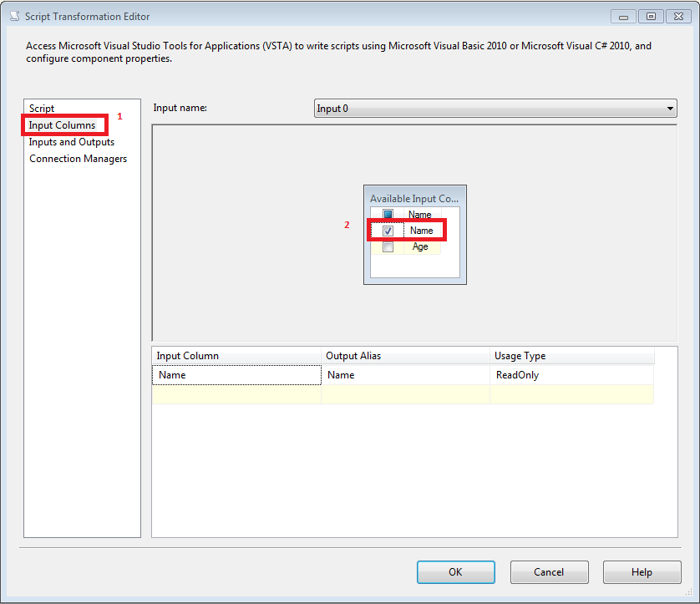Uncheck the Name column checkbox
Image resolution: width=700 pixels, height=604 pixels.
[x=387, y=230]
